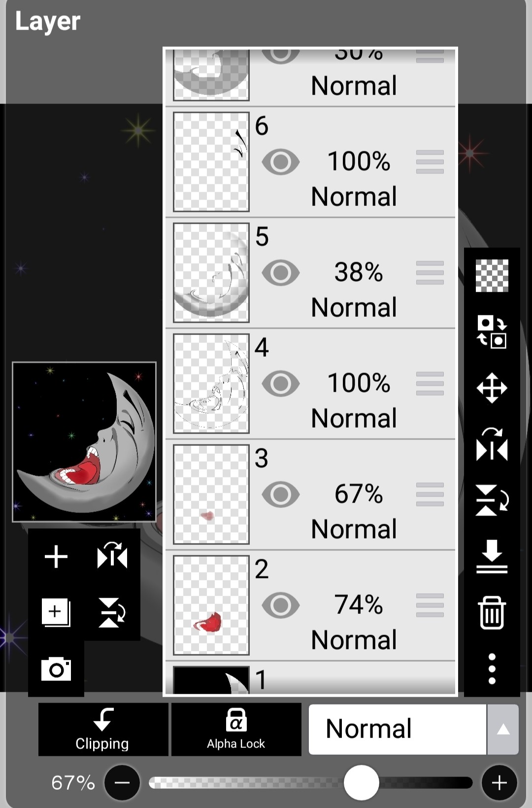
Task: Hide layer 6 using its eye icon
Action: pos(280,162)
